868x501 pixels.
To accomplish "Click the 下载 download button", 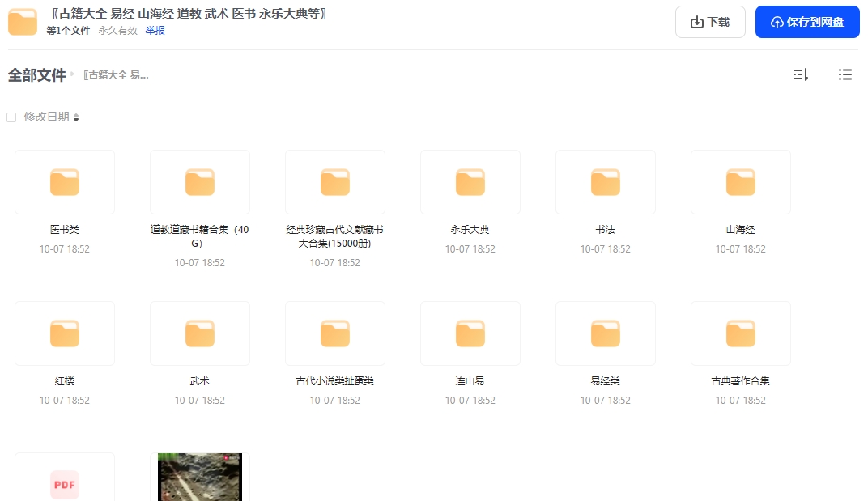I will pyautogui.click(x=710, y=22).
